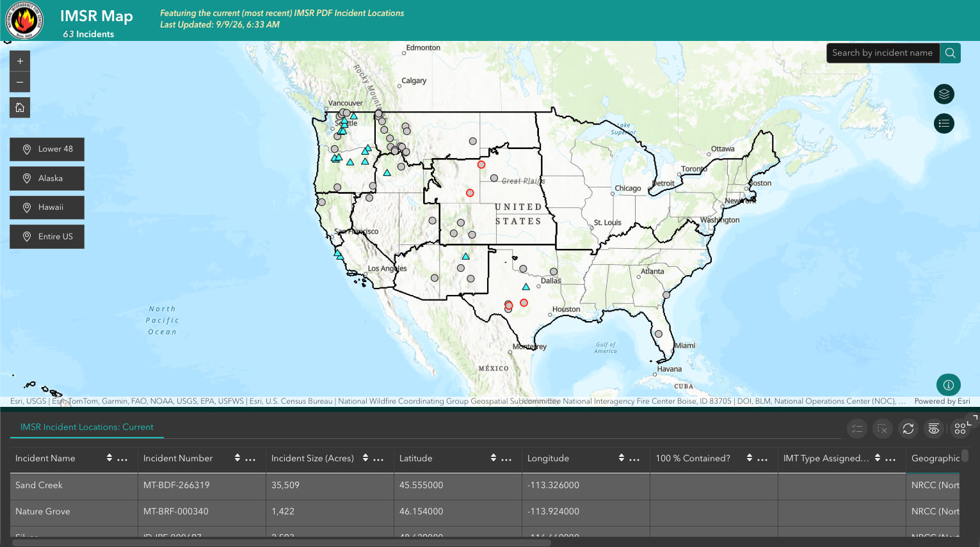Jump to Lower 48 view

(47, 149)
